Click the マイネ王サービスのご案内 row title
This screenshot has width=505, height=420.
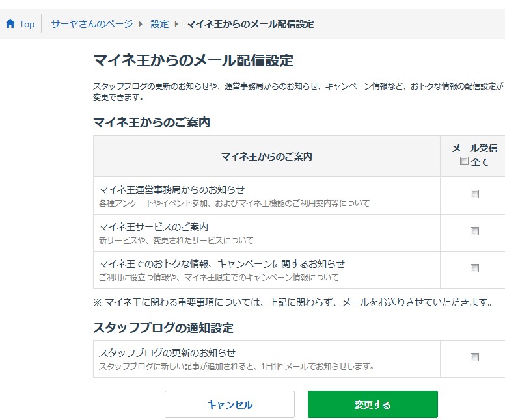tap(154, 227)
